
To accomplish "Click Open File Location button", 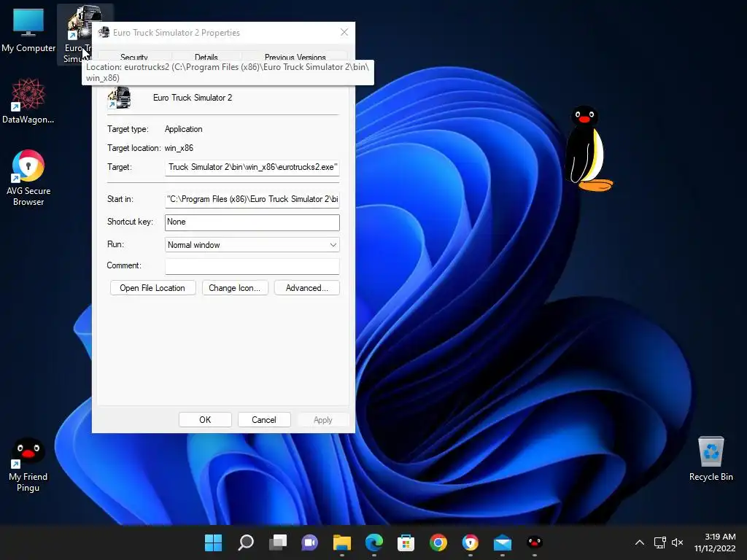I will pyautogui.click(x=152, y=287).
